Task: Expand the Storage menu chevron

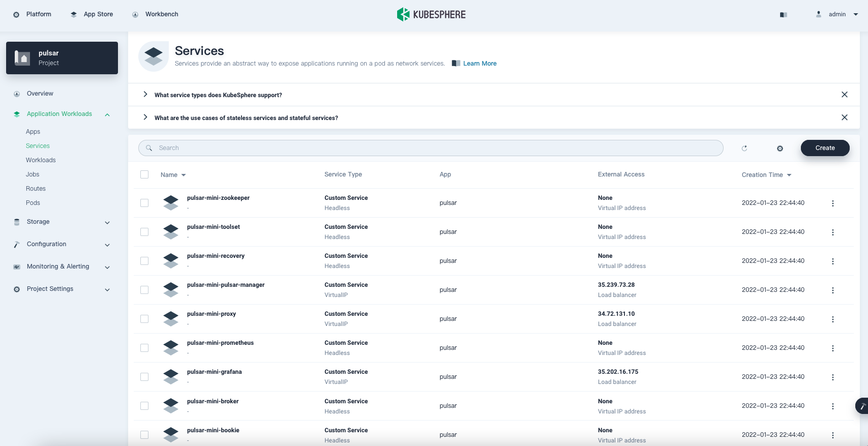Action: click(x=107, y=223)
